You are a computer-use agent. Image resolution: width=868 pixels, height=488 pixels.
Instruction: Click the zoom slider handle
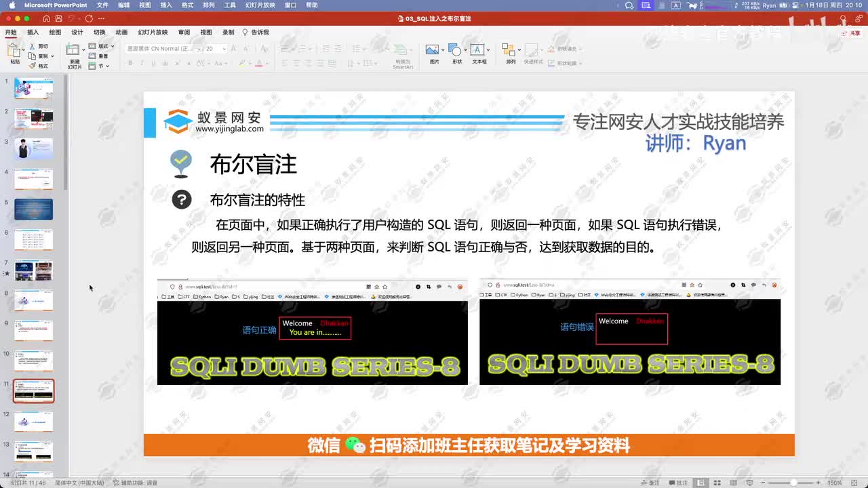click(x=793, y=483)
